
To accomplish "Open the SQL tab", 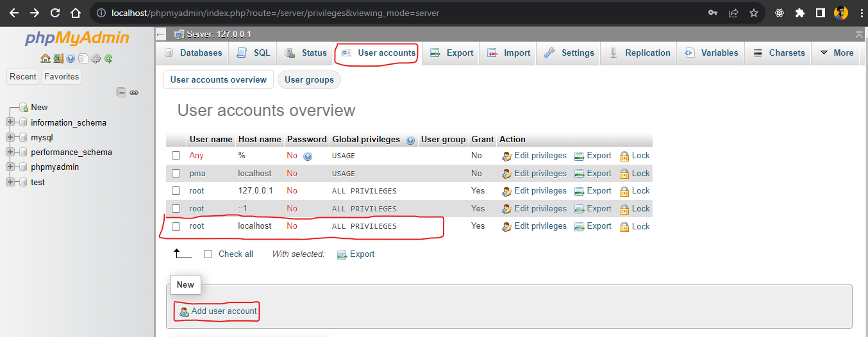I will [x=253, y=53].
